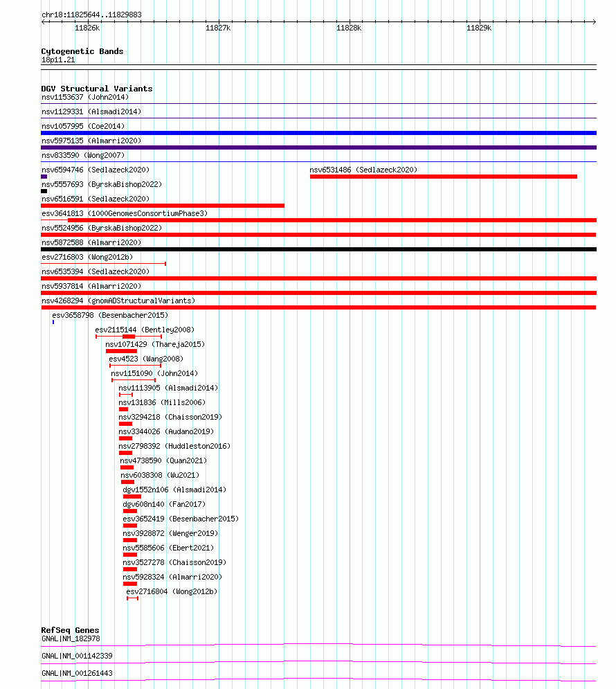The image size is (616, 689).
Task: Open esv3641813 (1000GenomesConsortiumPhase3) label
Action: tap(125, 213)
